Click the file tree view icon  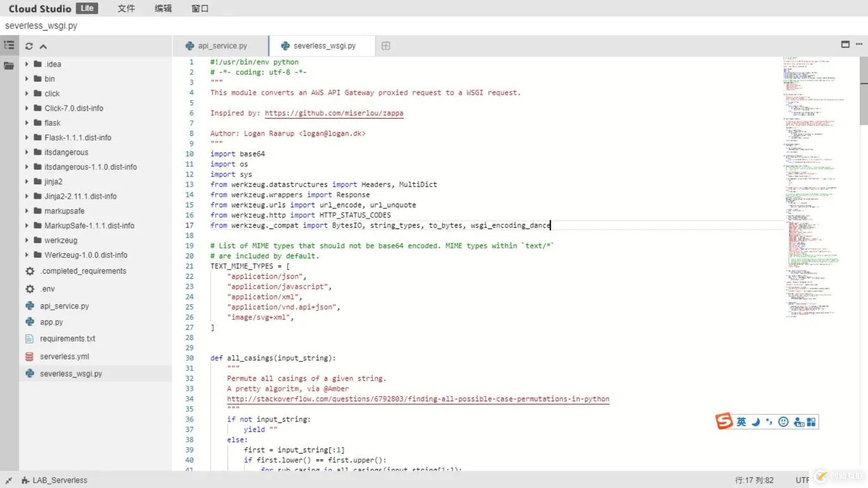[9, 45]
